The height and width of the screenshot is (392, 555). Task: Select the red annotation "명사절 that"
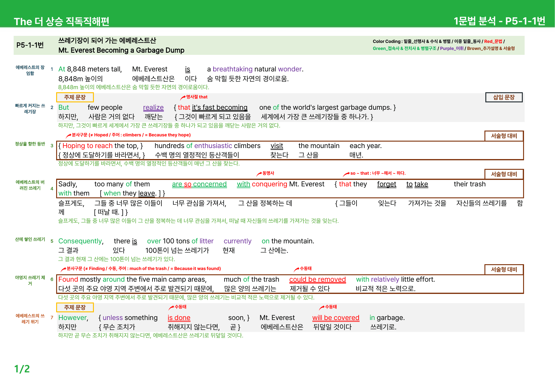point(197,97)
